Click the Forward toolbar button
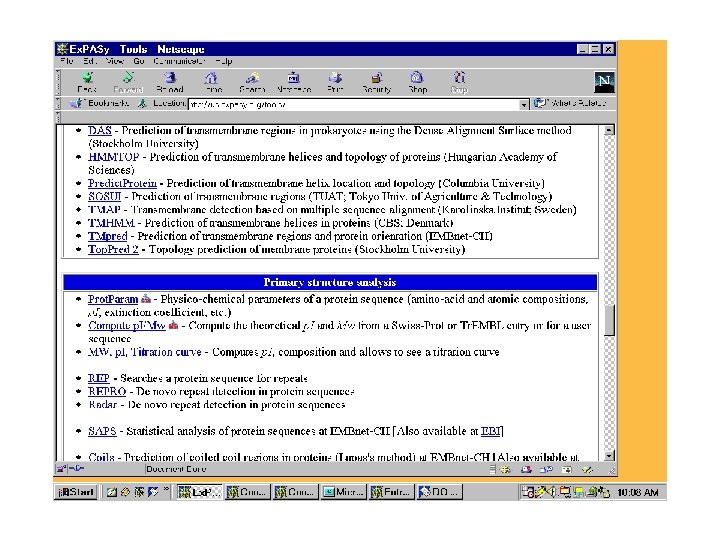The height and width of the screenshot is (540, 720). 128,83
